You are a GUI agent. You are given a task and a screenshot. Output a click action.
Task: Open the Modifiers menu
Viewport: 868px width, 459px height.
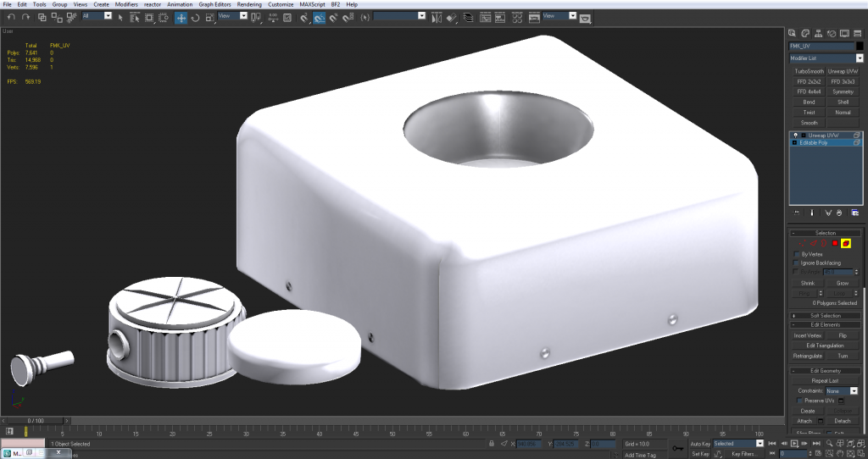click(126, 4)
